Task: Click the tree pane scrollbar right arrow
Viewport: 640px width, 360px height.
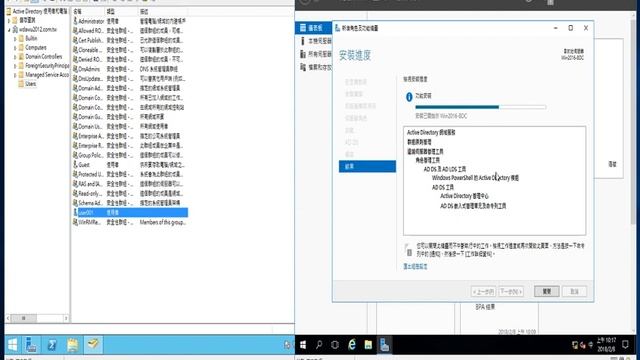Action: 66,318
